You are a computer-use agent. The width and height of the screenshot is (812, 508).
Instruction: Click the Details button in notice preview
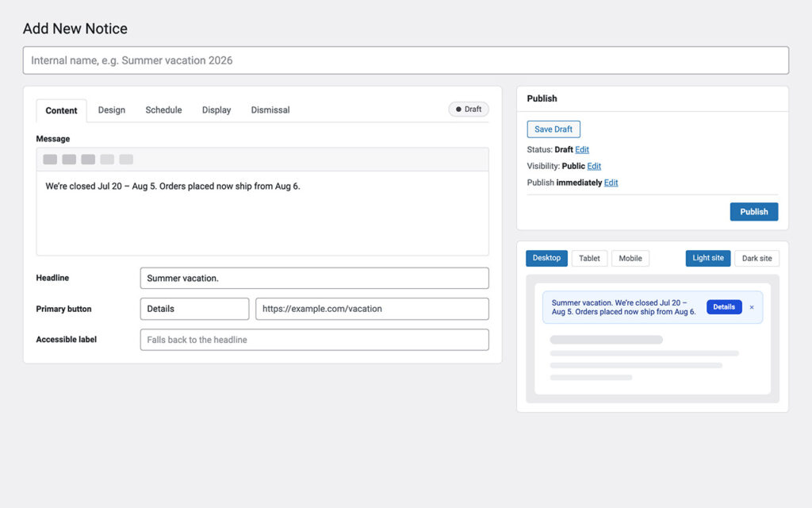click(x=724, y=307)
